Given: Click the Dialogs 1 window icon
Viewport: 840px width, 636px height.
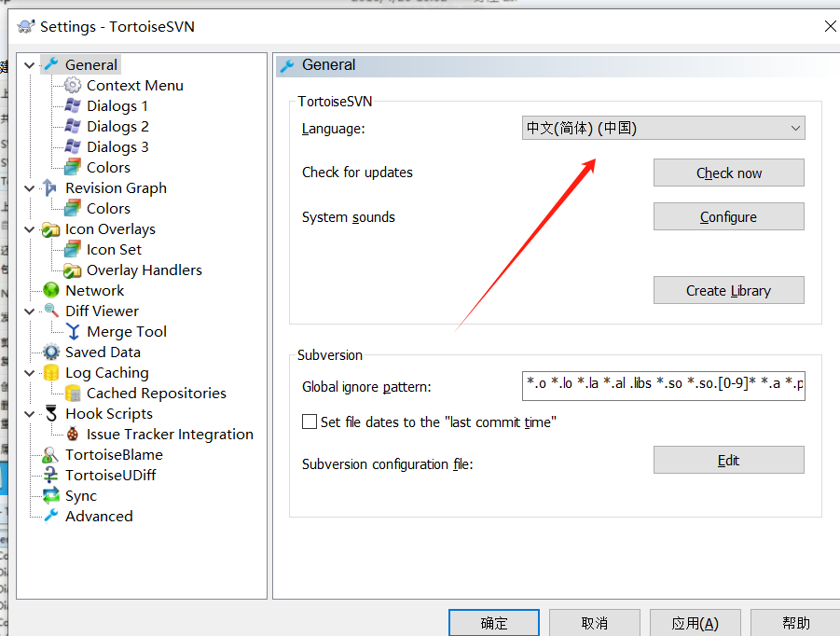Looking at the screenshot, I should [x=73, y=105].
